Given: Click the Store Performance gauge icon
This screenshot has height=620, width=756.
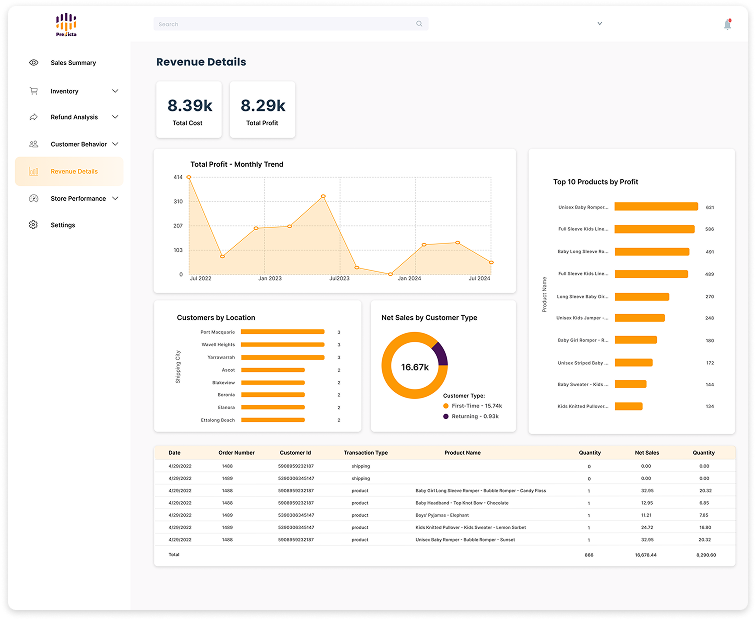Looking at the screenshot, I should pos(33,198).
